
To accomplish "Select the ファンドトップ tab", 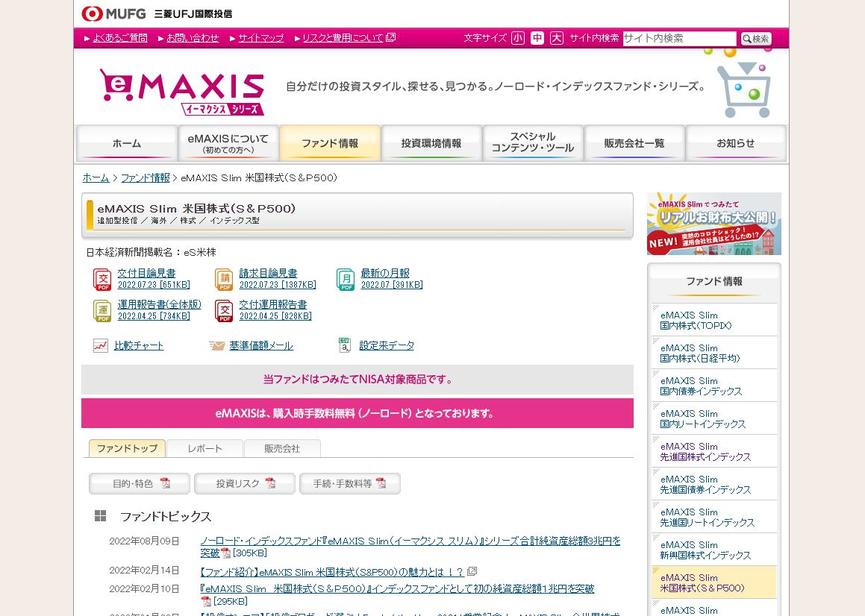I will [127, 448].
